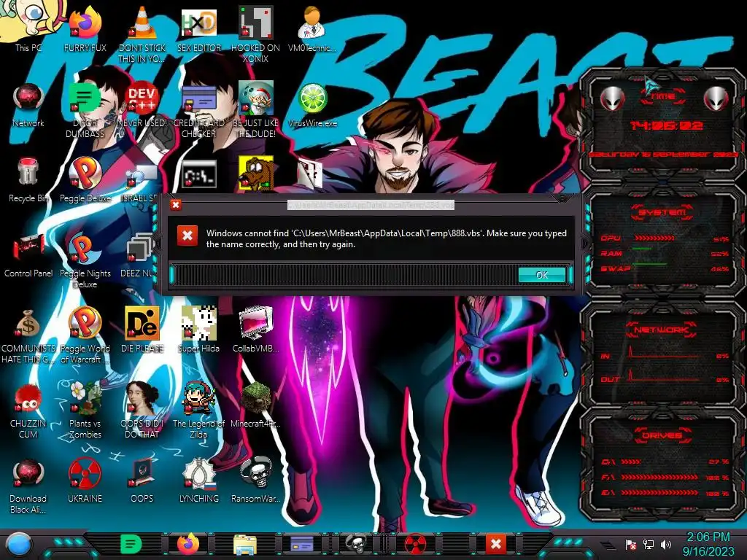This screenshot has height=560, width=747.
Task: Select the BE JUST LIKE THE DUDE! icon
Action: 255,111
